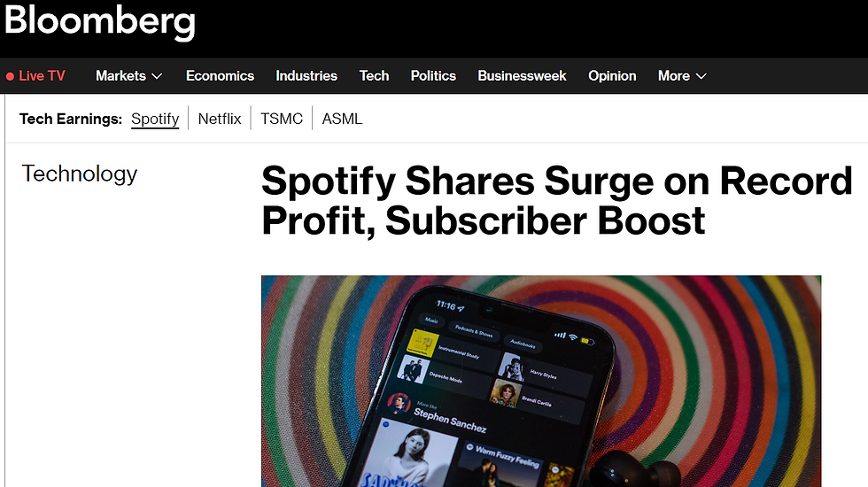Open the Economics section
Screen dimensions: 868x487
[220, 76]
